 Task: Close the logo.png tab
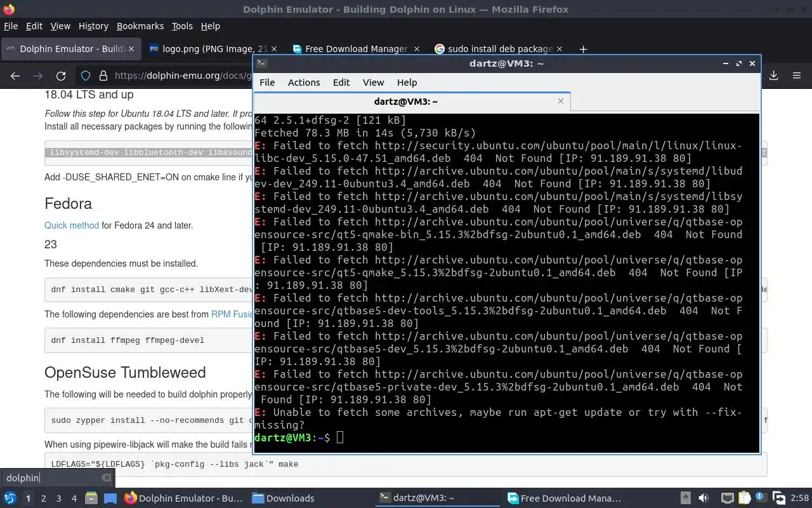(274, 49)
